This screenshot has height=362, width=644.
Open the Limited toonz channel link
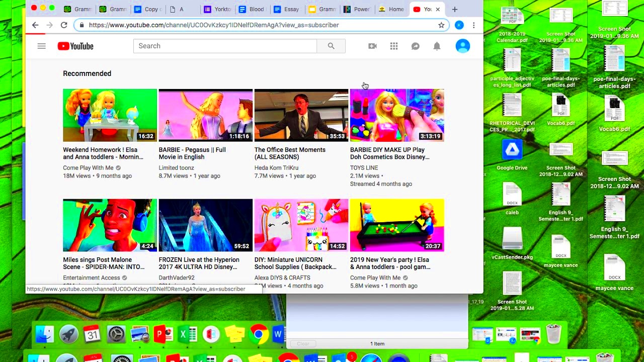click(176, 168)
